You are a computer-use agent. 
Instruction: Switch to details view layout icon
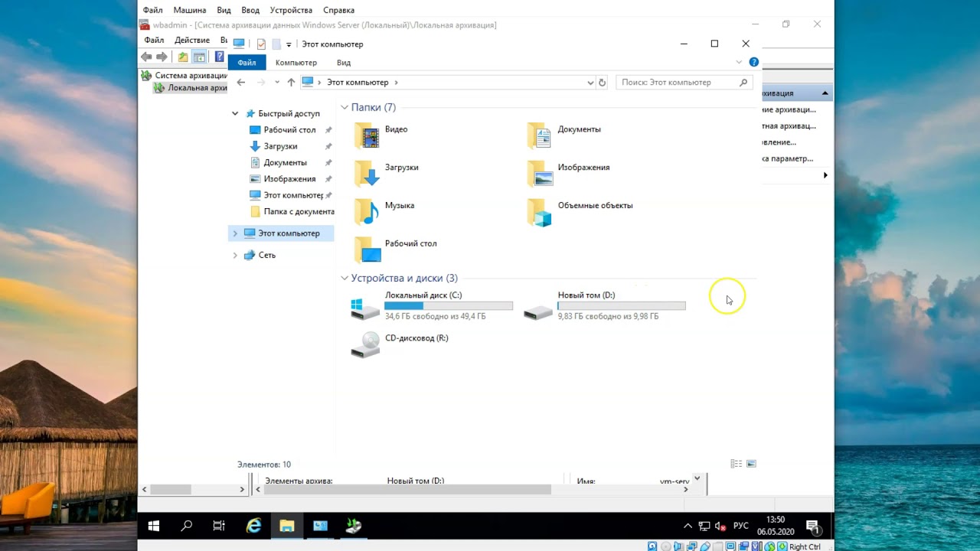click(x=736, y=464)
